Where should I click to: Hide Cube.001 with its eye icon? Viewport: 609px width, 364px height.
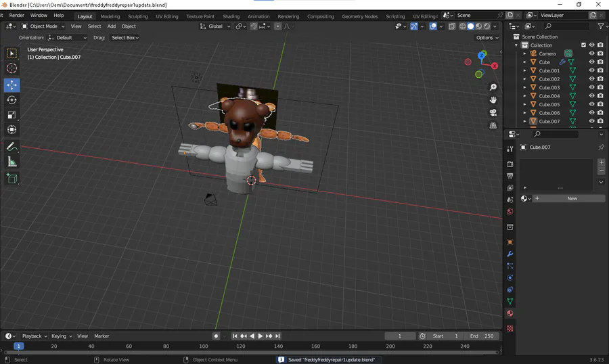[591, 70]
